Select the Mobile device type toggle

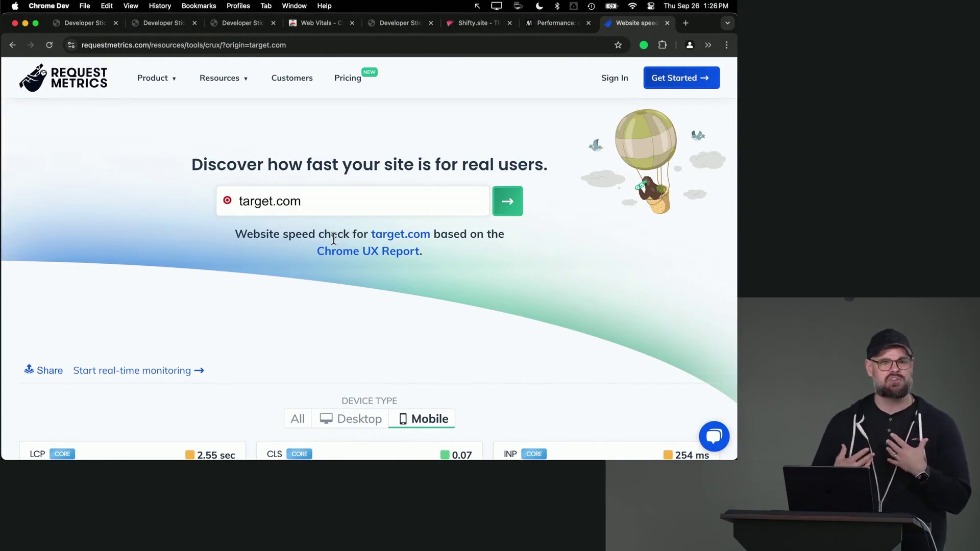tap(422, 418)
